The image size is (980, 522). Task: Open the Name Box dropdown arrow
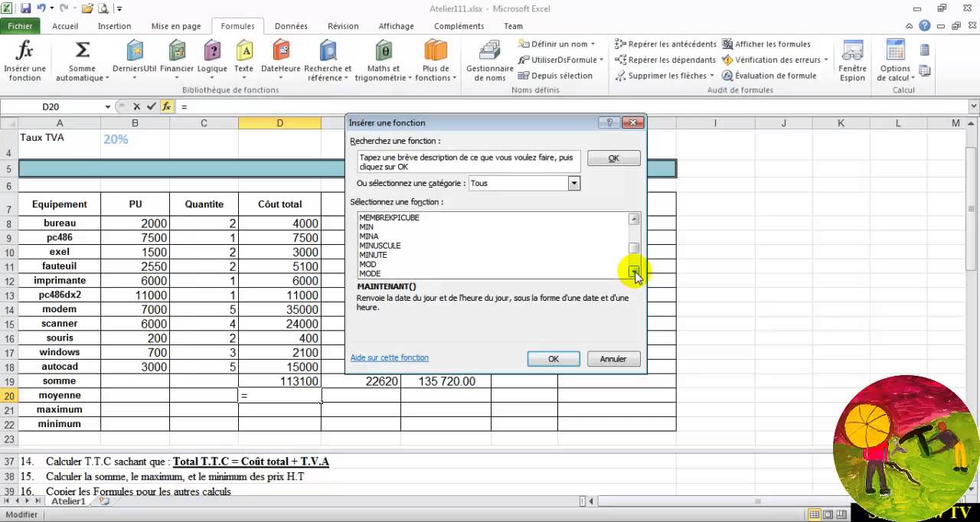(x=108, y=107)
